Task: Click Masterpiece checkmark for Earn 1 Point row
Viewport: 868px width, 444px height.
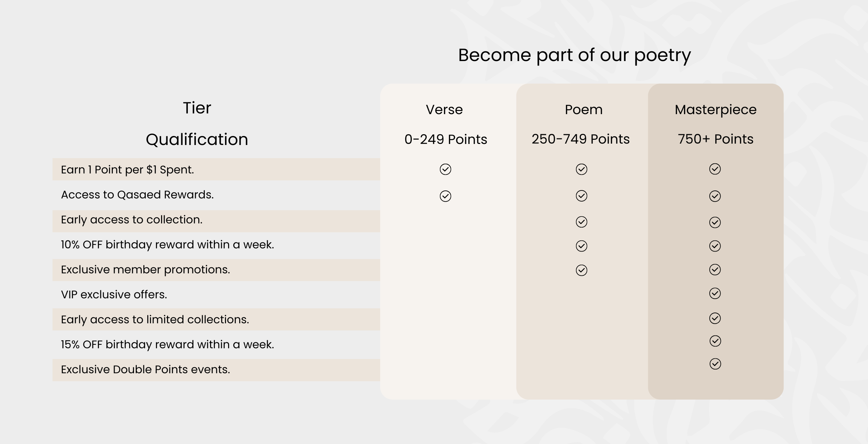Action: click(715, 169)
